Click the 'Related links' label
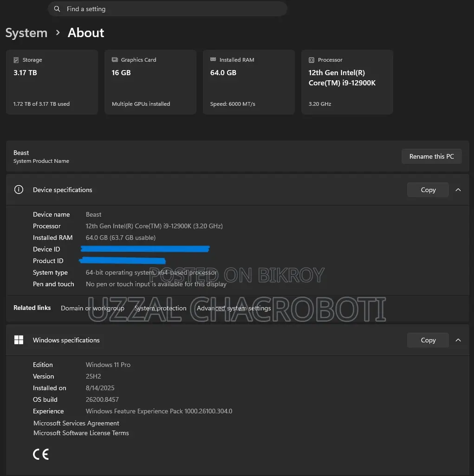 (x=32, y=308)
